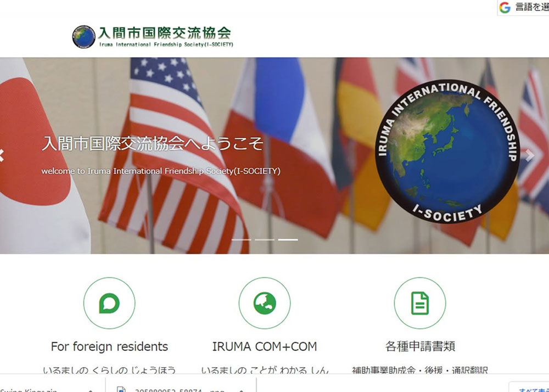The height and width of the screenshot is (392, 549).
Task: Click the いるましの ことが わかる しん text
Action: click(265, 369)
